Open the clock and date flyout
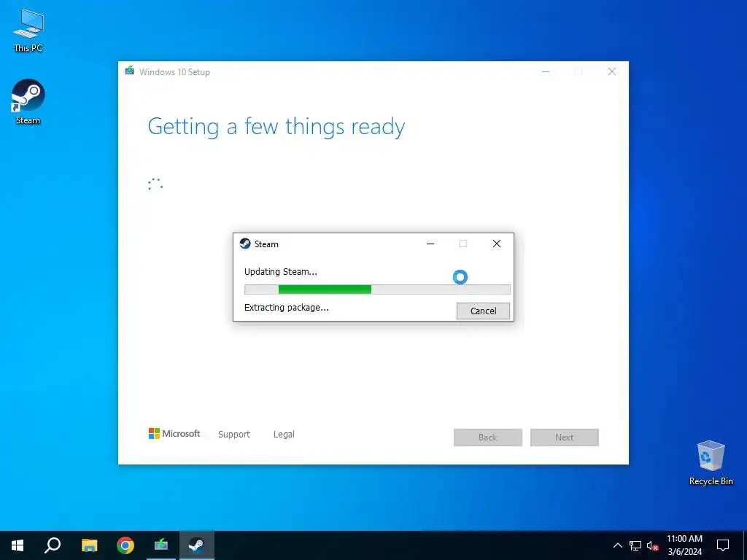Image resolution: width=747 pixels, height=560 pixels. pos(684,545)
